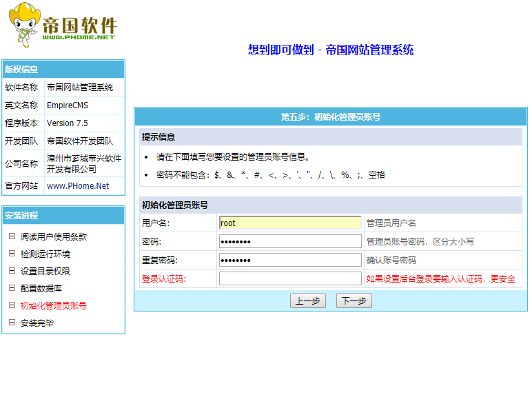The height and width of the screenshot is (408, 532).
Task: Click the 想到即可做到 - 帝国网站管理系统 heading
Action: [x=331, y=50]
